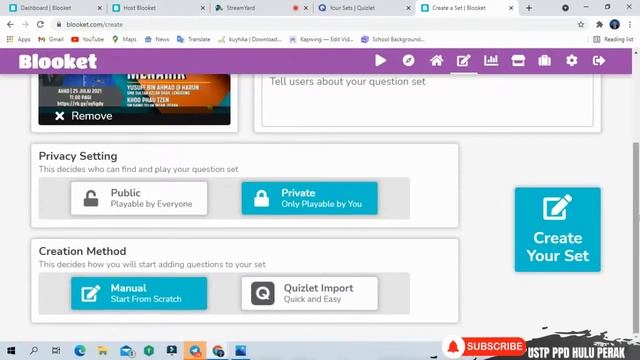Viewport: 640px width, 360px height.
Task: Open the Apps bookmark
Action: [x=18, y=39]
